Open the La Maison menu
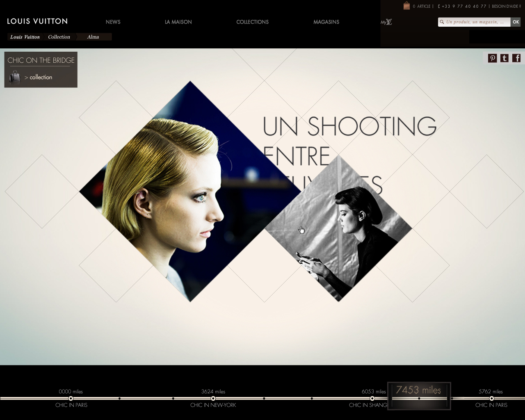The width and height of the screenshot is (525, 420). (x=178, y=22)
